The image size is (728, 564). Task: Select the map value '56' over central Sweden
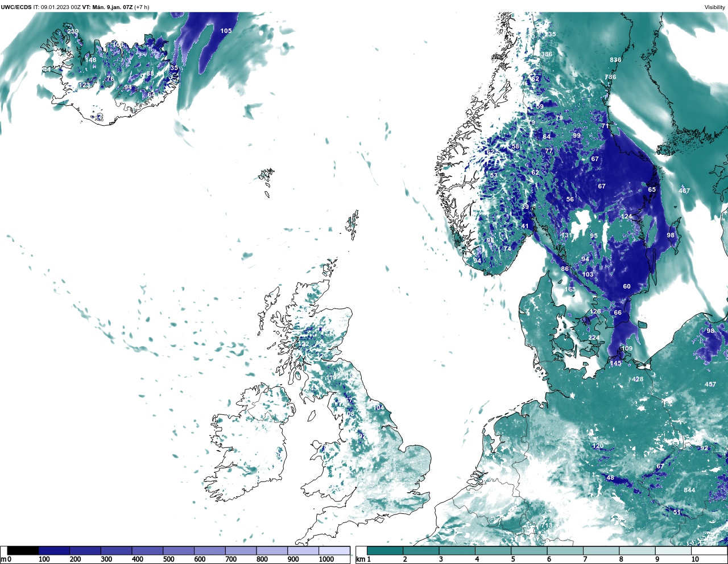[x=570, y=199]
